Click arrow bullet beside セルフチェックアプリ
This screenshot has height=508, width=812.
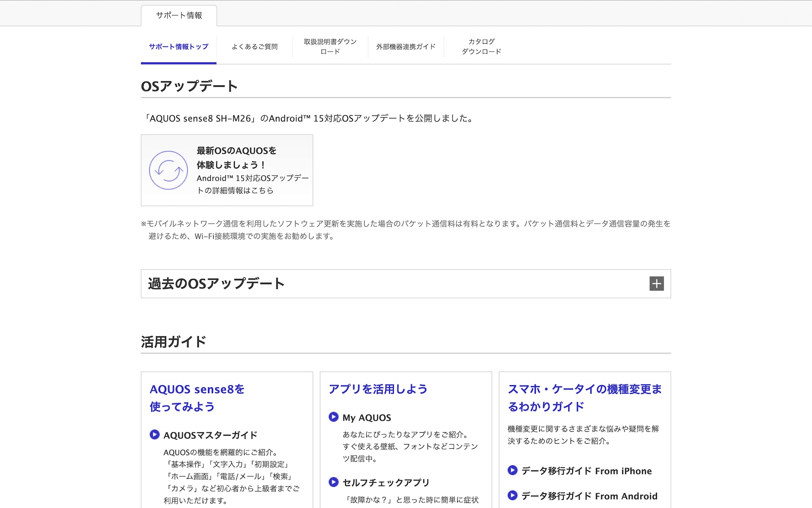coord(333,482)
